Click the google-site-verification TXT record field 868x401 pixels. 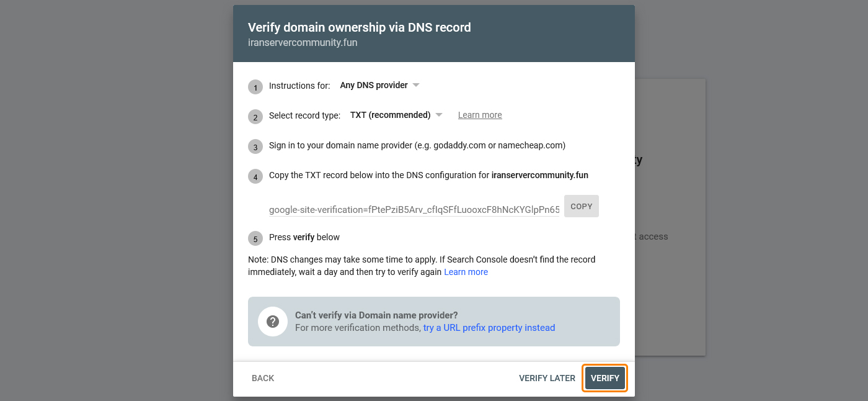tap(414, 210)
